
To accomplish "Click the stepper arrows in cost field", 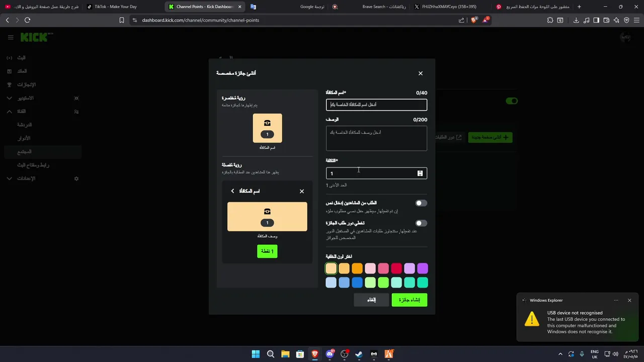I will [x=420, y=173].
